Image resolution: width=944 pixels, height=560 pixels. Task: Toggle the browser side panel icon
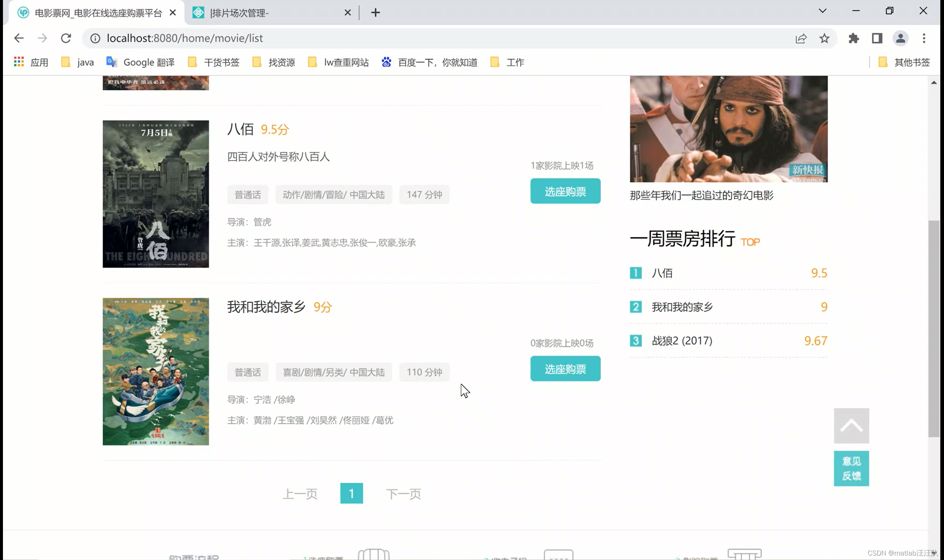[877, 38]
